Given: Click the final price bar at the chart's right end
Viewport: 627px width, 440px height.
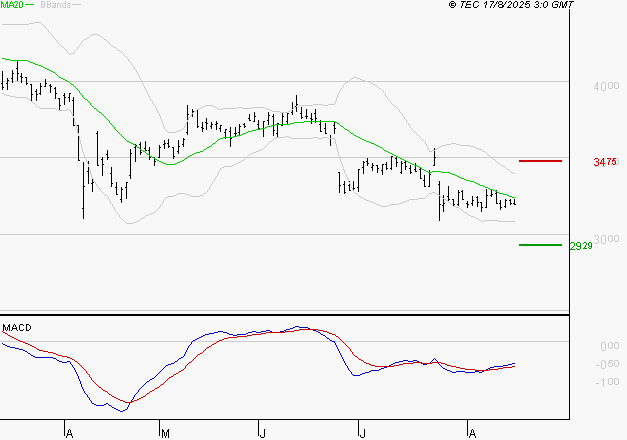Looking at the screenshot, I should [514, 202].
